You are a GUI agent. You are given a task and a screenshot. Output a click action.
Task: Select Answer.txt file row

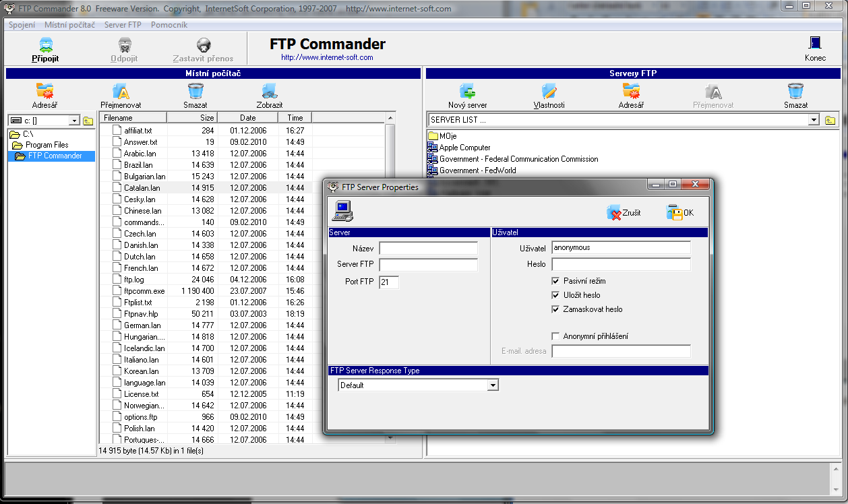click(243, 142)
